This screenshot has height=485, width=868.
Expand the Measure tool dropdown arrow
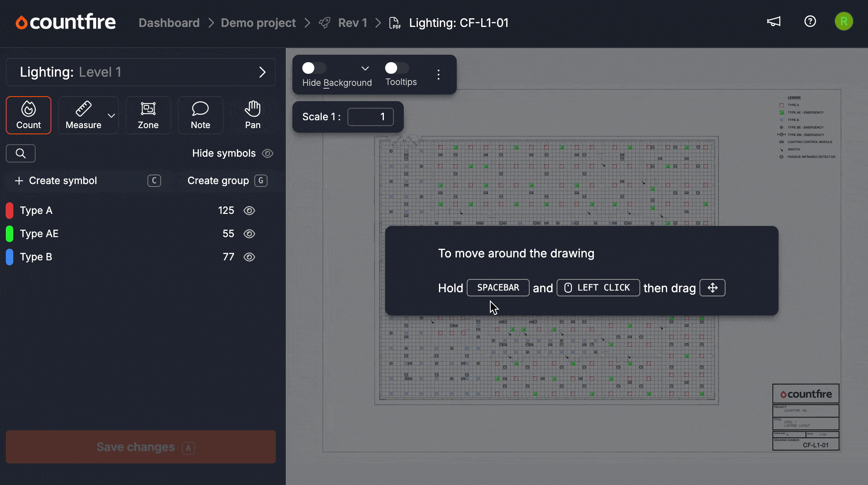111,116
